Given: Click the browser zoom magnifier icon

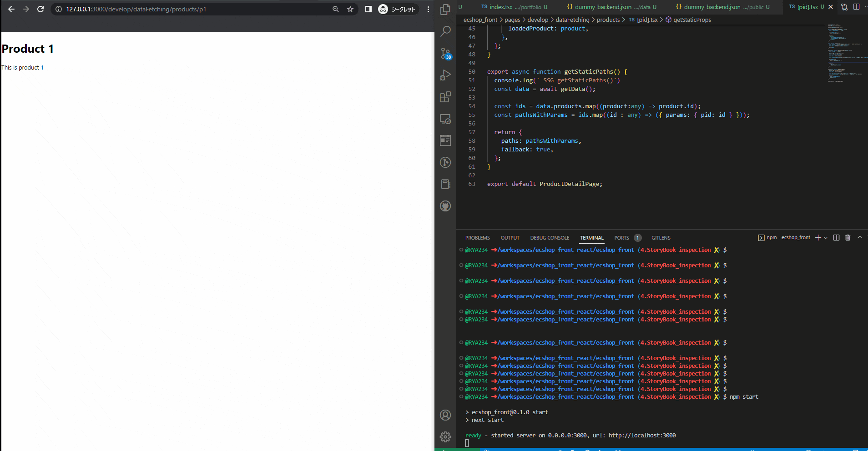Looking at the screenshot, I should click(x=336, y=9).
